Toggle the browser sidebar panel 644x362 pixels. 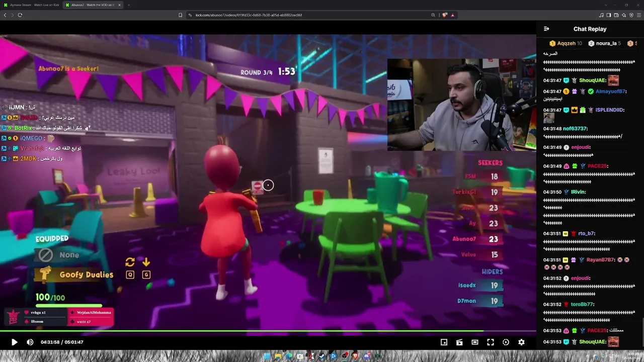(x=609, y=15)
